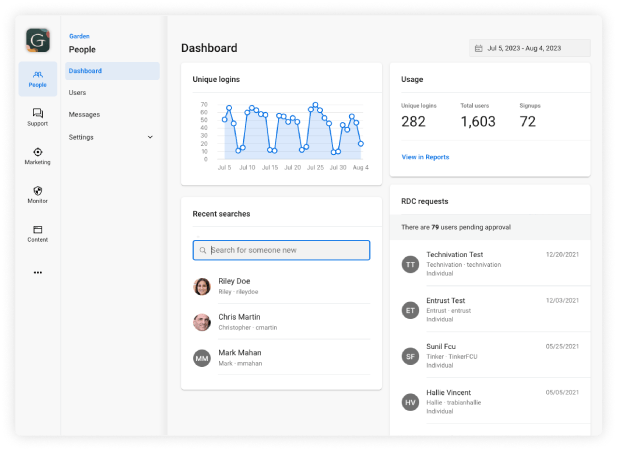618x451 pixels.
Task: Open the People section in sidebar
Action: (38, 78)
